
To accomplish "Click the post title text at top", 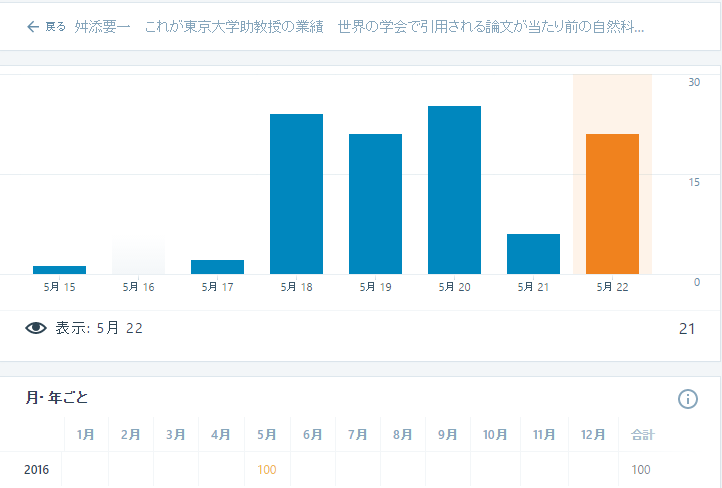I will (359, 27).
